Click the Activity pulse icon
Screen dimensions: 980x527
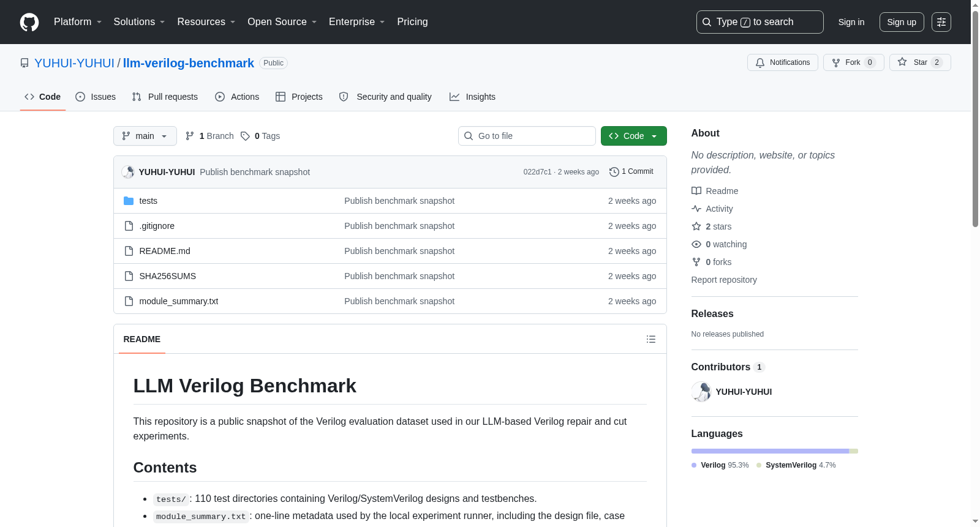(696, 209)
